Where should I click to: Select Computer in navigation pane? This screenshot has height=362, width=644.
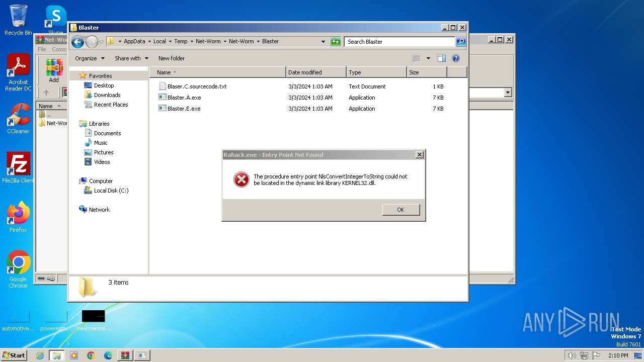[x=101, y=181]
